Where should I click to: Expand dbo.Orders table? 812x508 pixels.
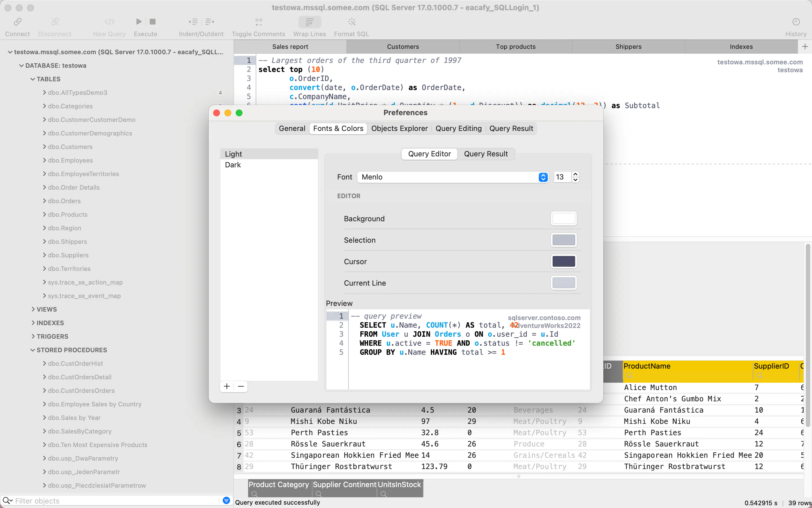44,201
